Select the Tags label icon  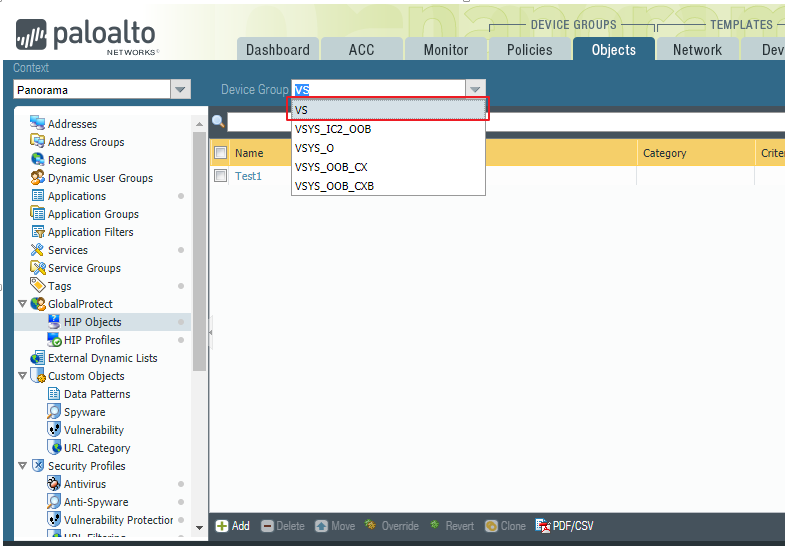pyautogui.click(x=38, y=285)
